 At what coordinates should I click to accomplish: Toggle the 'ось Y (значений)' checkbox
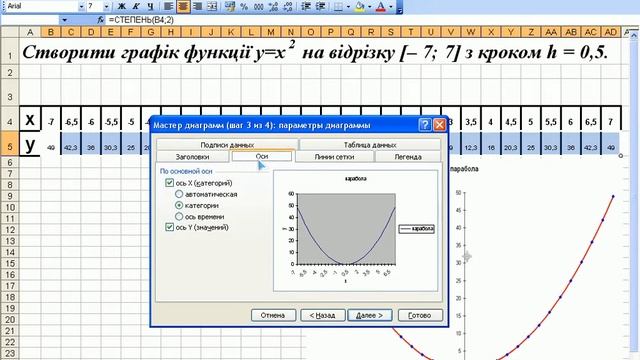pos(169,227)
